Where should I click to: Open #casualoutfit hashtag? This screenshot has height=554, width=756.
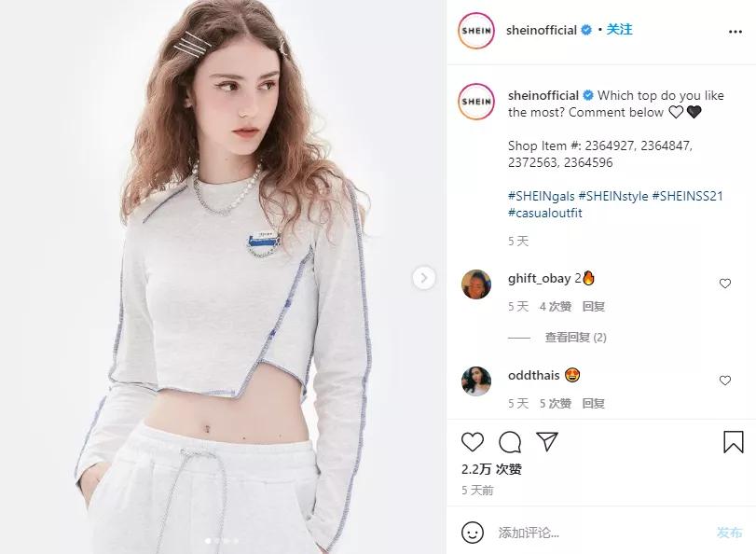(x=544, y=213)
